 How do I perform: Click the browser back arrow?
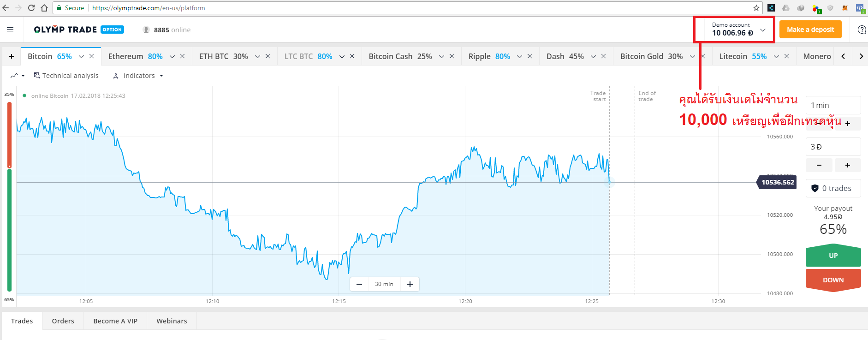(x=6, y=8)
